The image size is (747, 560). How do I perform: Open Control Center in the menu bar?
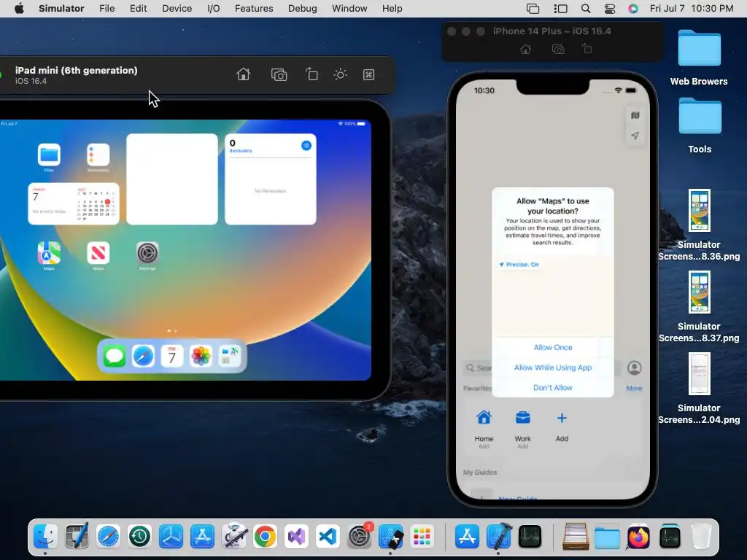click(x=609, y=9)
